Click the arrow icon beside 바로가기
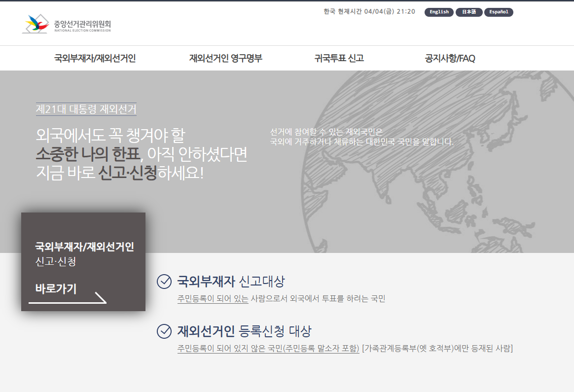Viewport: 574px width, 392px height. click(x=101, y=297)
